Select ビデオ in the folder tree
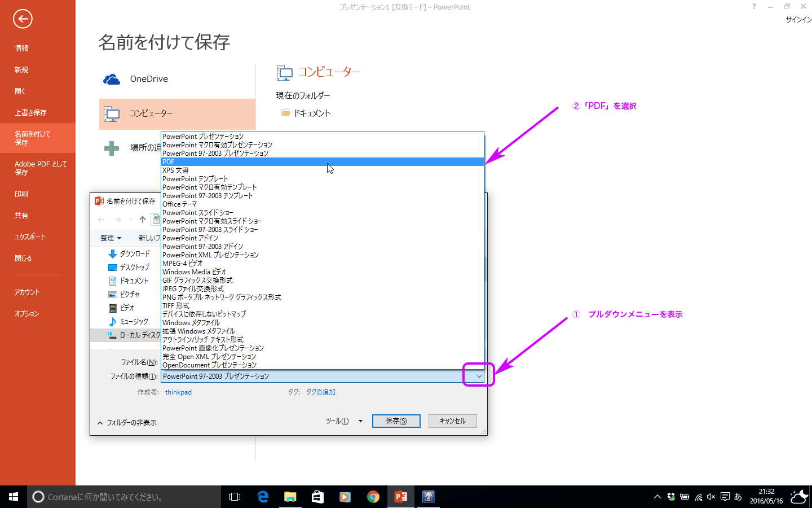812x508 pixels. [x=121, y=308]
